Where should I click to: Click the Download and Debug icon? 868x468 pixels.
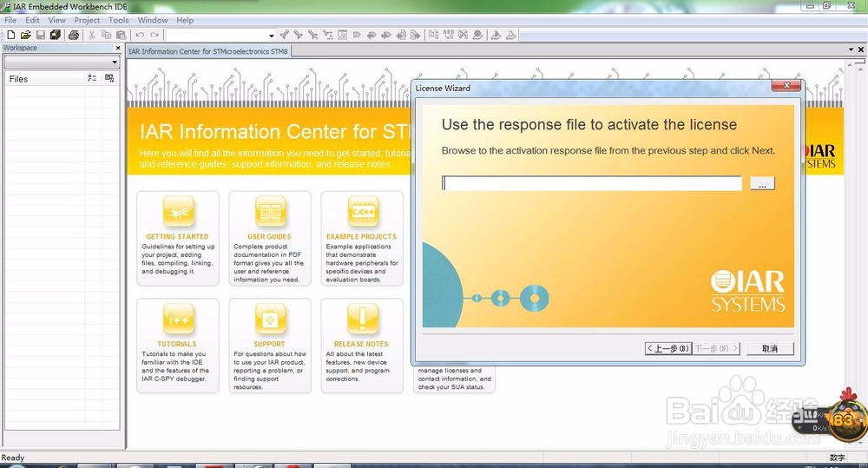496,35
